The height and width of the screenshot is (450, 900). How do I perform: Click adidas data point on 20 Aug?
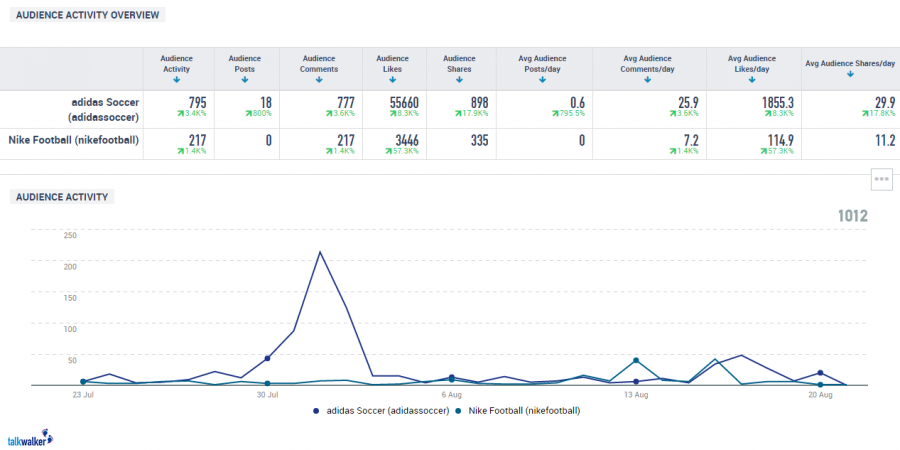[x=820, y=373]
